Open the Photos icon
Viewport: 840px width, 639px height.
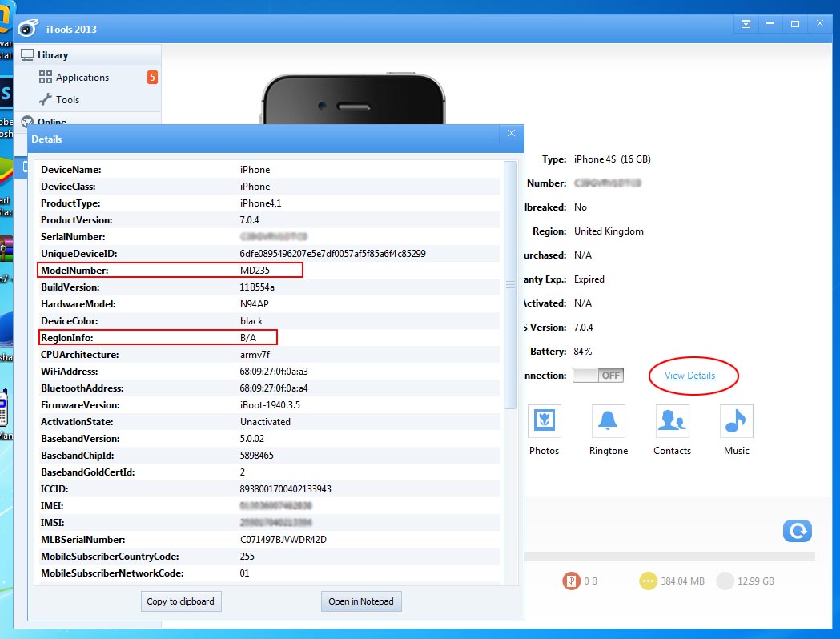click(x=545, y=421)
